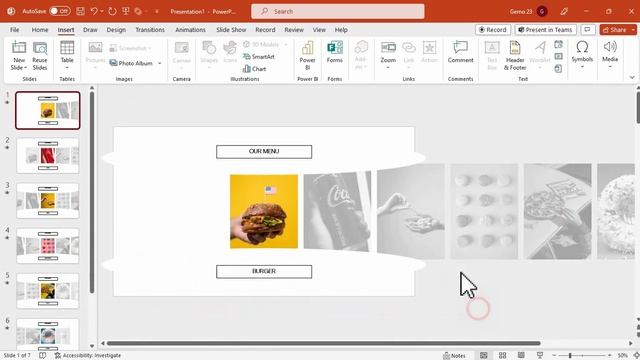
Task: Open the Help tab
Action: point(341,30)
